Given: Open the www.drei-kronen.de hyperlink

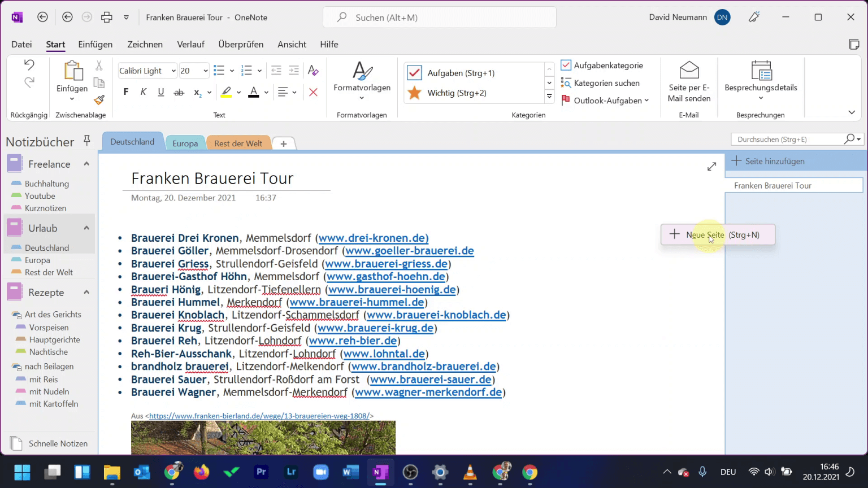Looking at the screenshot, I should [x=373, y=238].
